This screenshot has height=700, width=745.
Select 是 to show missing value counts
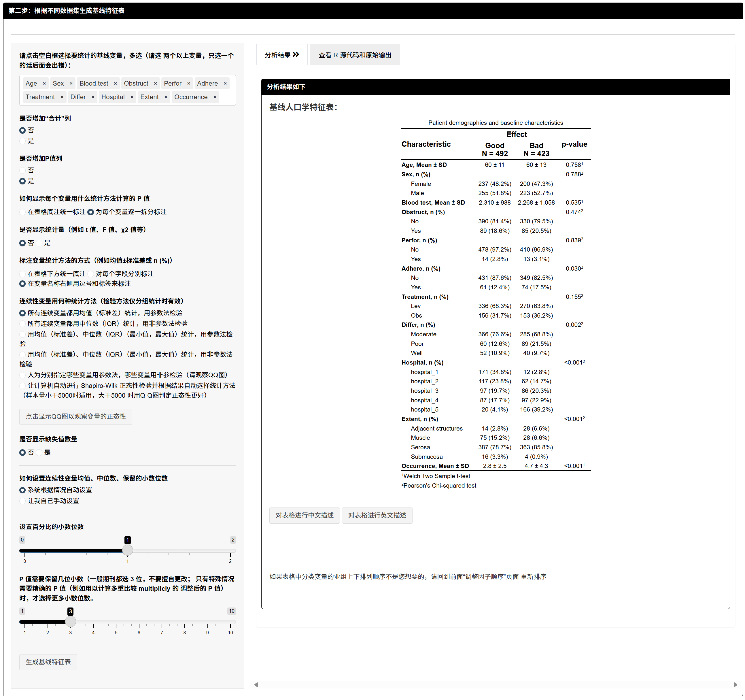[x=39, y=452]
